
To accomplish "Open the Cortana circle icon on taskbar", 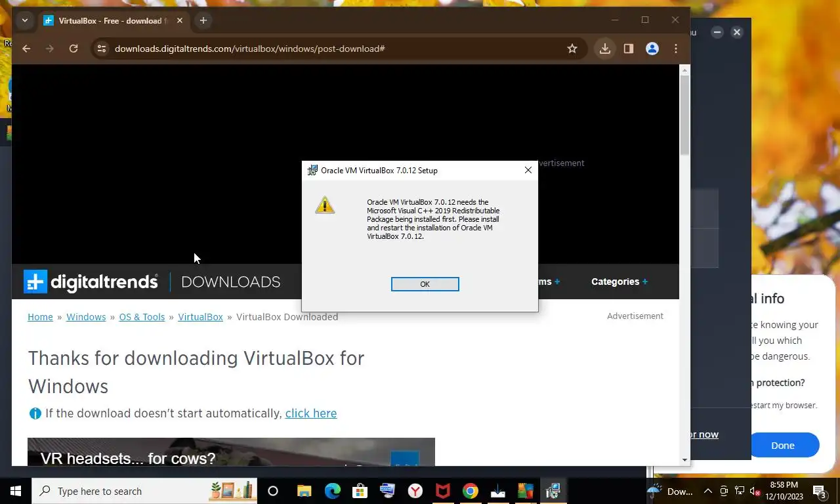I will pyautogui.click(x=273, y=491).
